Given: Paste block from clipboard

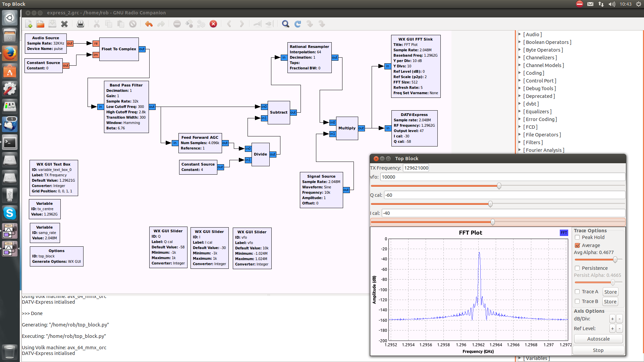Looking at the screenshot, I should coord(121,24).
